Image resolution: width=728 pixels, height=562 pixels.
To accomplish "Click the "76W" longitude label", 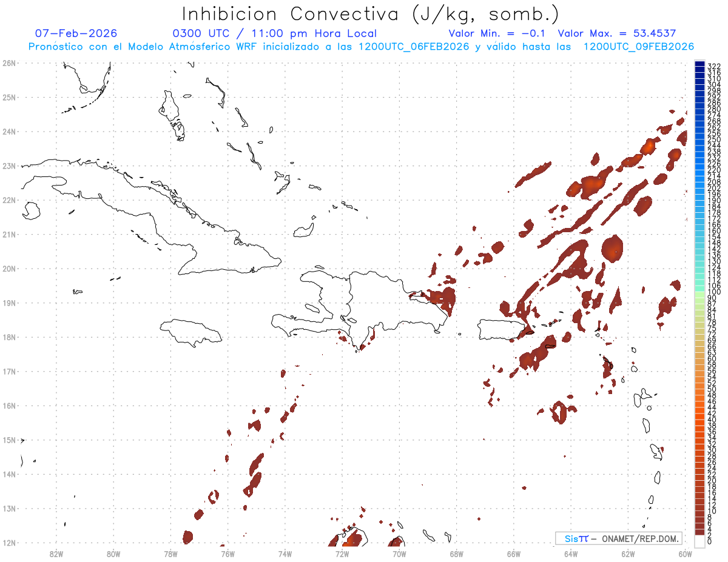I will point(227,554).
